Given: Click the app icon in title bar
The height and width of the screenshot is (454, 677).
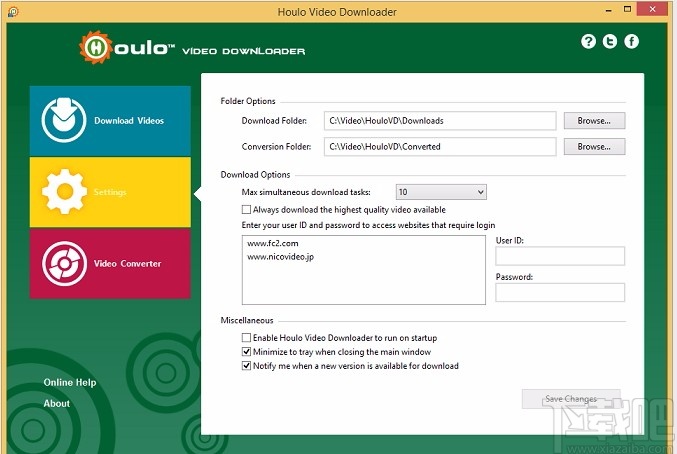Looking at the screenshot, I should [x=13, y=12].
